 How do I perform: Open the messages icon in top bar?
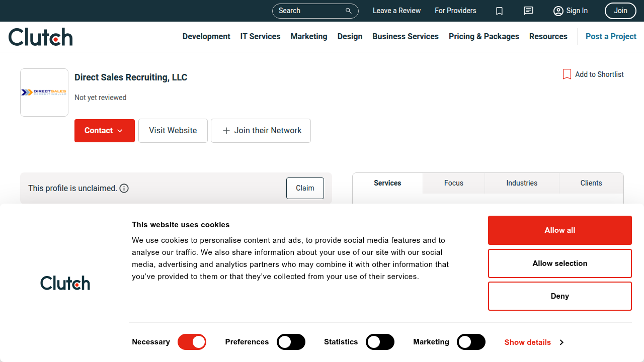[x=528, y=11]
